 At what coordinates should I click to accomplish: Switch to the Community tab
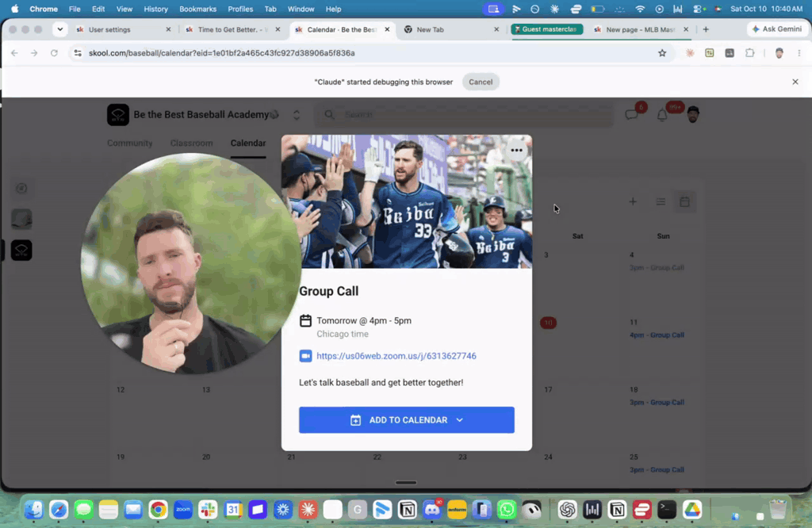pos(129,143)
